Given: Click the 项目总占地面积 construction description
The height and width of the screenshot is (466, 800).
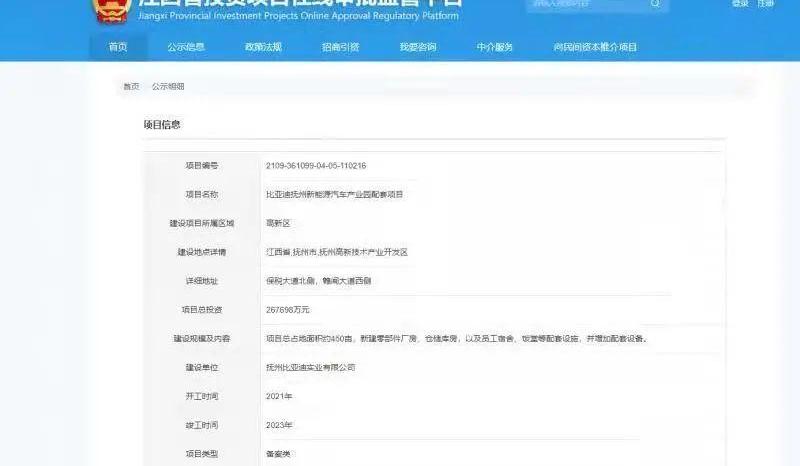Looking at the screenshot, I should click(457, 338).
